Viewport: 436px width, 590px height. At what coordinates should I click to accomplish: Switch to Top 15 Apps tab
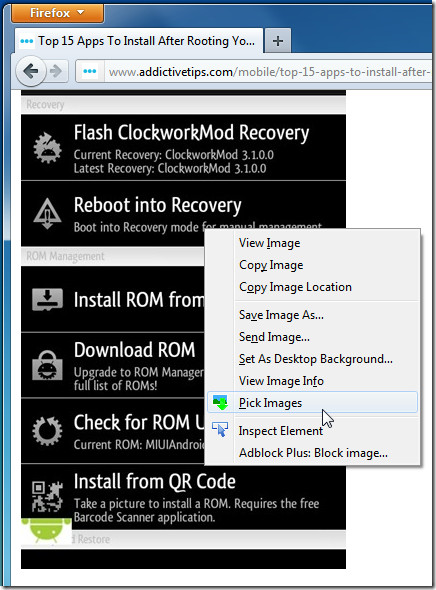139,41
